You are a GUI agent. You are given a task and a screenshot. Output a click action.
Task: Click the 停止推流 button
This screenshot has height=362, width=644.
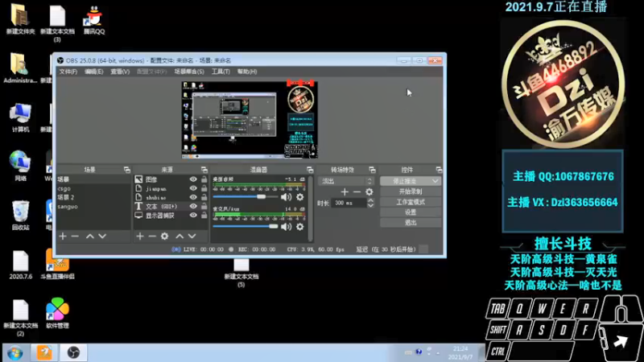point(405,181)
